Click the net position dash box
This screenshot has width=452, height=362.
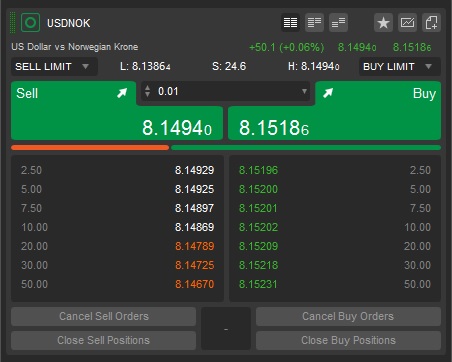(226, 329)
